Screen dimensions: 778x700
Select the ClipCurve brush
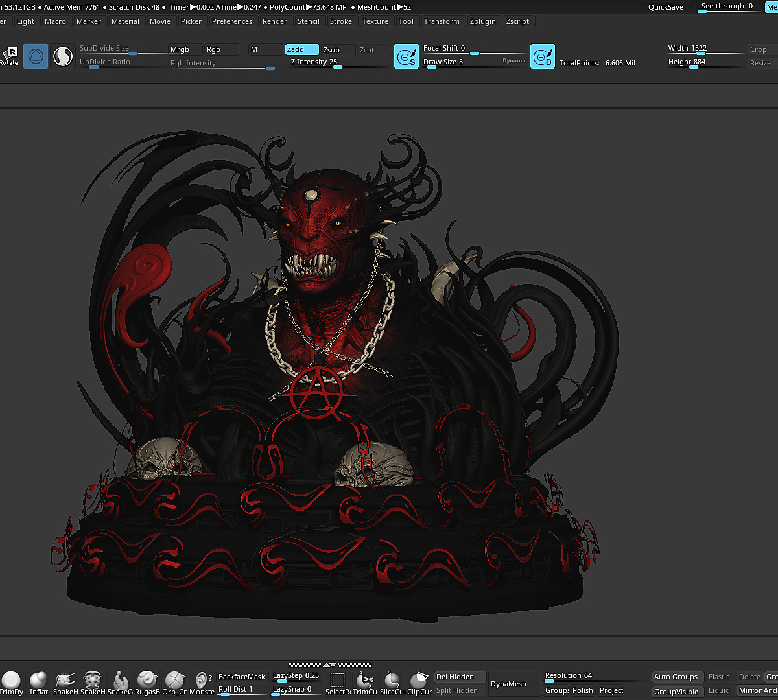pos(419,683)
